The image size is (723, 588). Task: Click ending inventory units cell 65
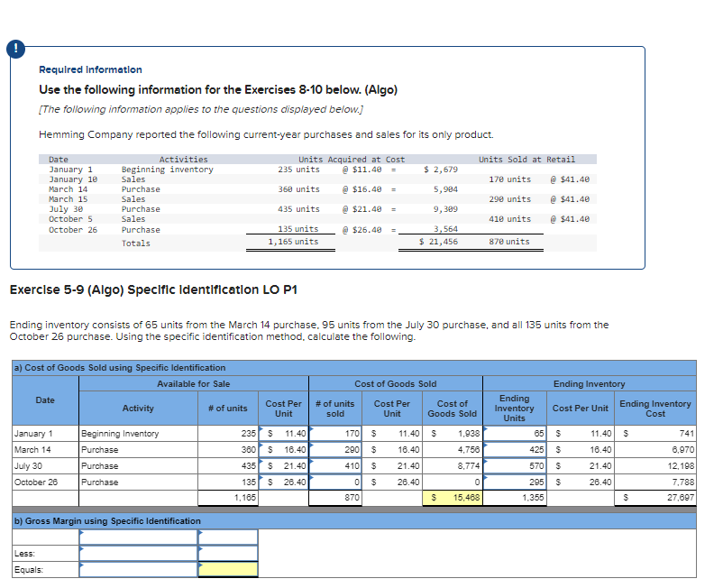pyautogui.click(x=515, y=434)
